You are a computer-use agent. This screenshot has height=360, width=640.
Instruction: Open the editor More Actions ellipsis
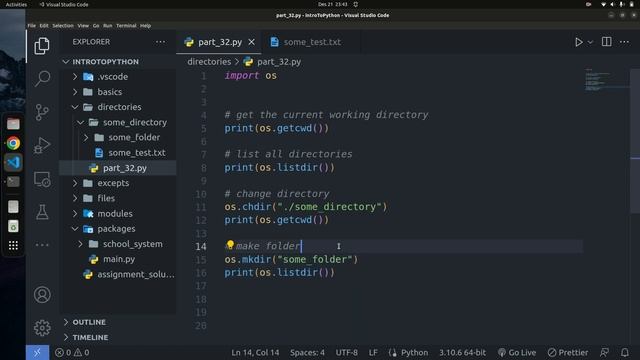pyautogui.click(x=624, y=42)
